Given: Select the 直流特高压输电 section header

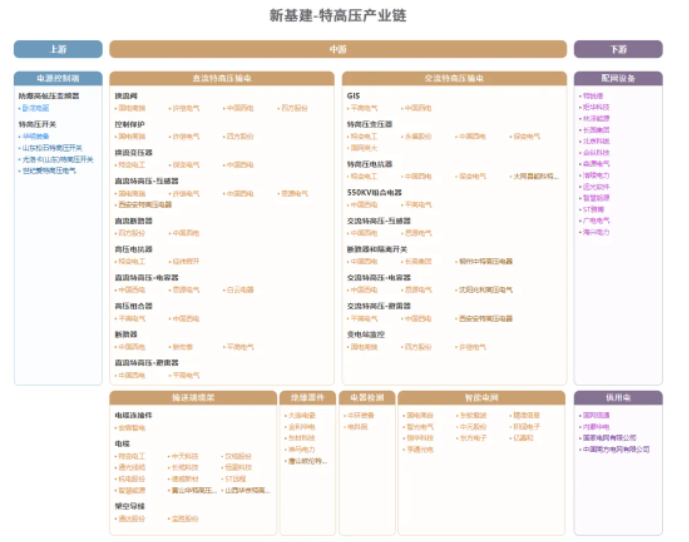Looking at the screenshot, I should click(x=222, y=78).
